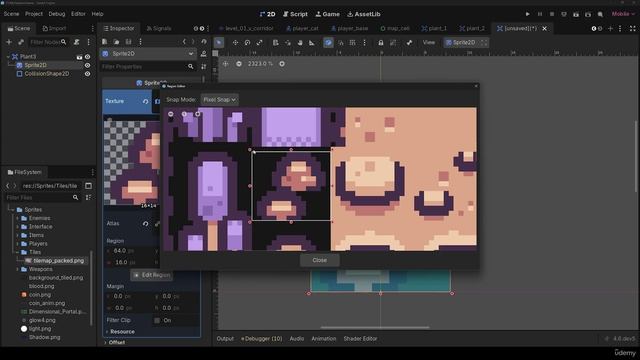
Task: Run the current scene icon
Action: click(x=576, y=14)
